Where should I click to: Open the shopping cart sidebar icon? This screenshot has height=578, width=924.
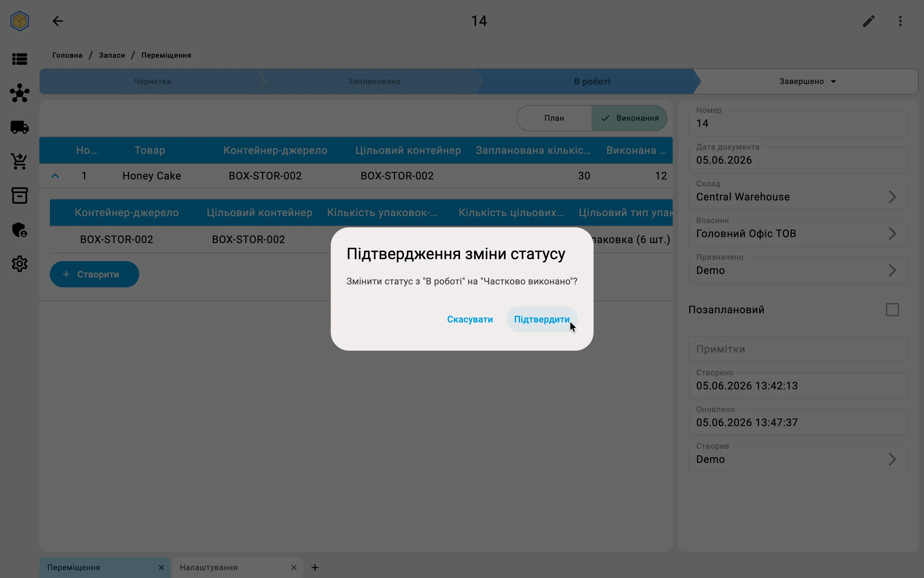19,161
